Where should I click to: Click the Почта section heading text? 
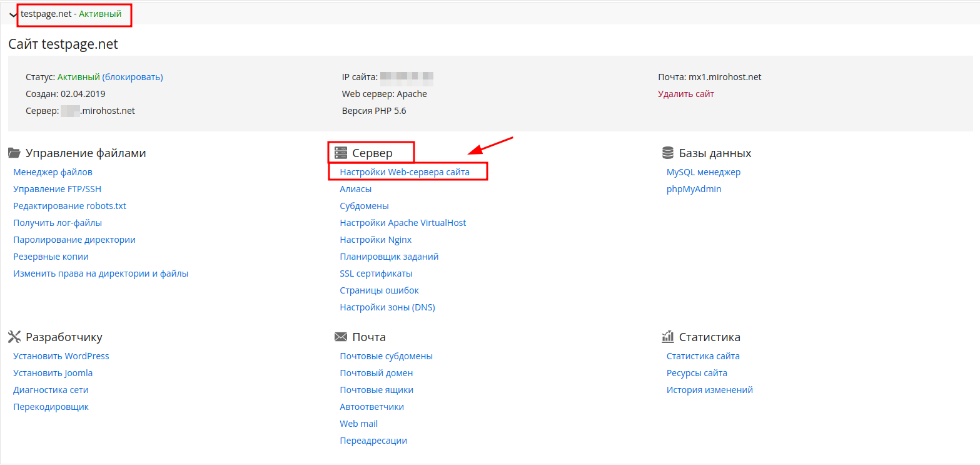pos(369,337)
